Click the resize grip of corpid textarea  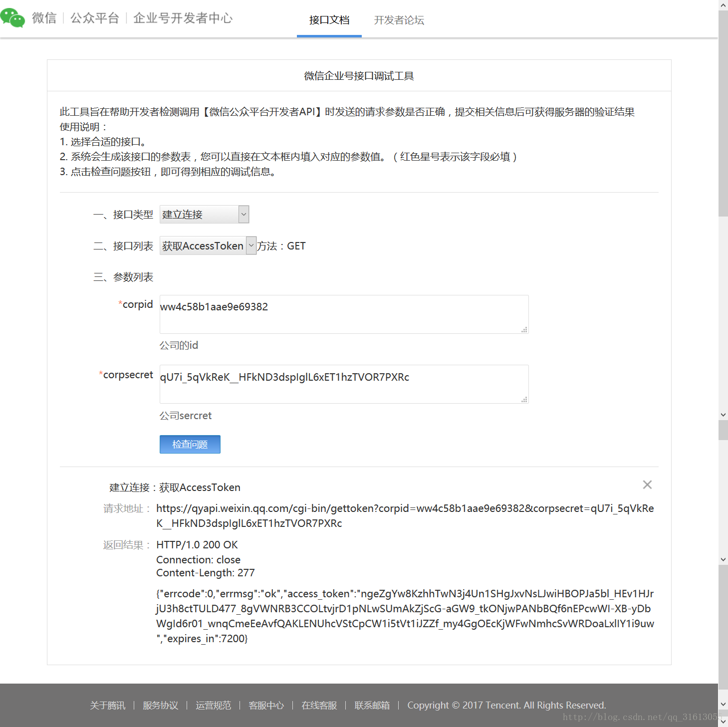524,330
